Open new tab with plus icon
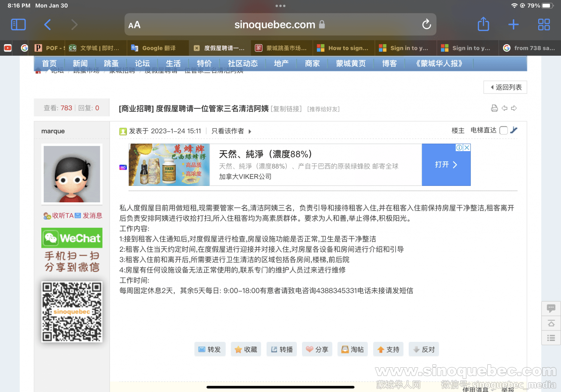The image size is (561, 392). pos(513,25)
